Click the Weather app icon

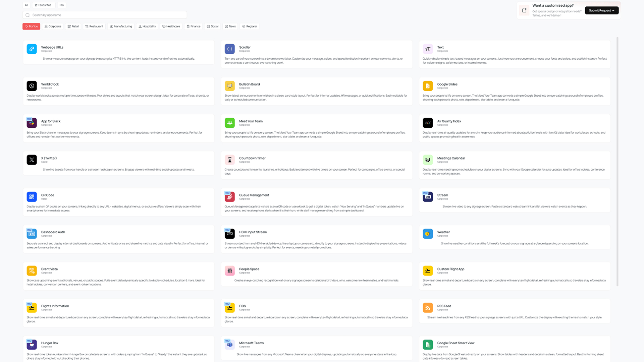pyautogui.click(x=428, y=234)
